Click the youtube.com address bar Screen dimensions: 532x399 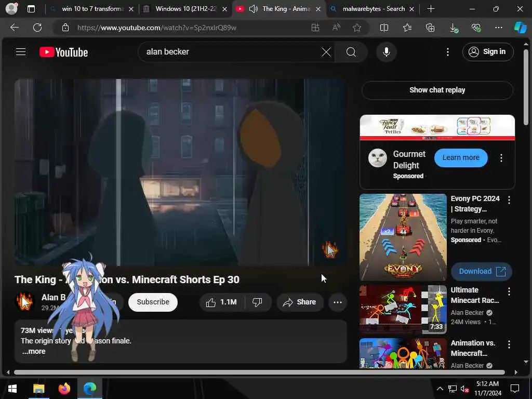point(157,28)
